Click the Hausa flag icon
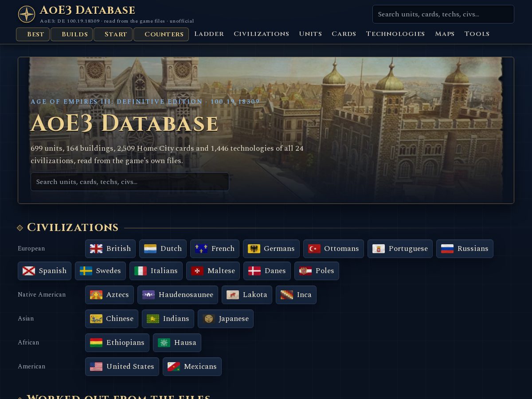Viewport: 532px width, 399px height. [164, 343]
